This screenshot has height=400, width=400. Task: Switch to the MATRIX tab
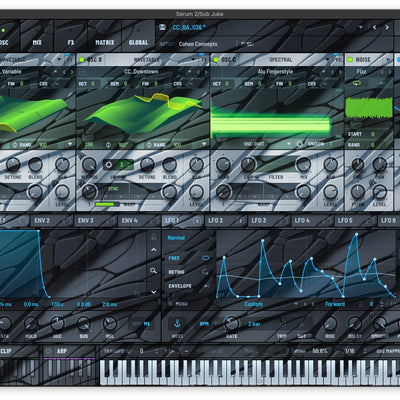105,42
